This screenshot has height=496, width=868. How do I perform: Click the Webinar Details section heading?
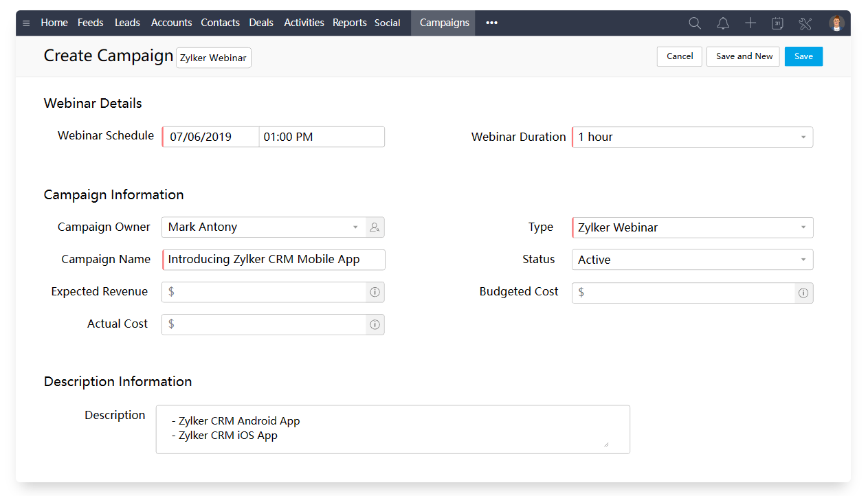point(93,103)
